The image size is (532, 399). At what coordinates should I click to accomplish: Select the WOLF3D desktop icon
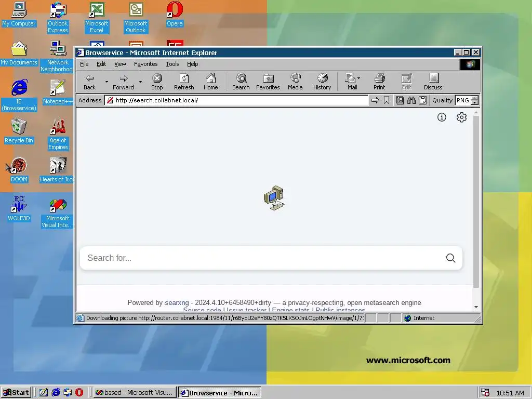click(19, 209)
